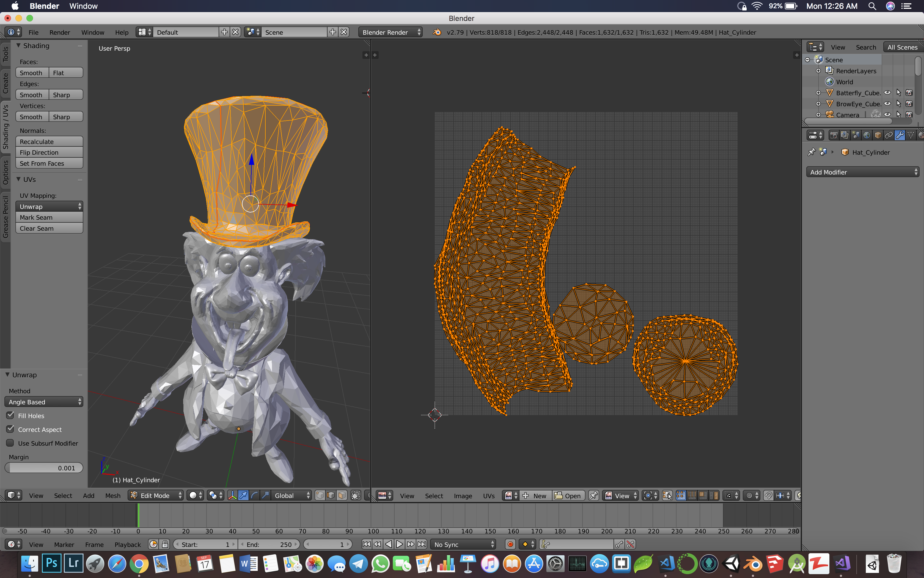The width and height of the screenshot is (924, 578).
Task: Enable the Fill Holes checkbox
Action: point(10,416)
